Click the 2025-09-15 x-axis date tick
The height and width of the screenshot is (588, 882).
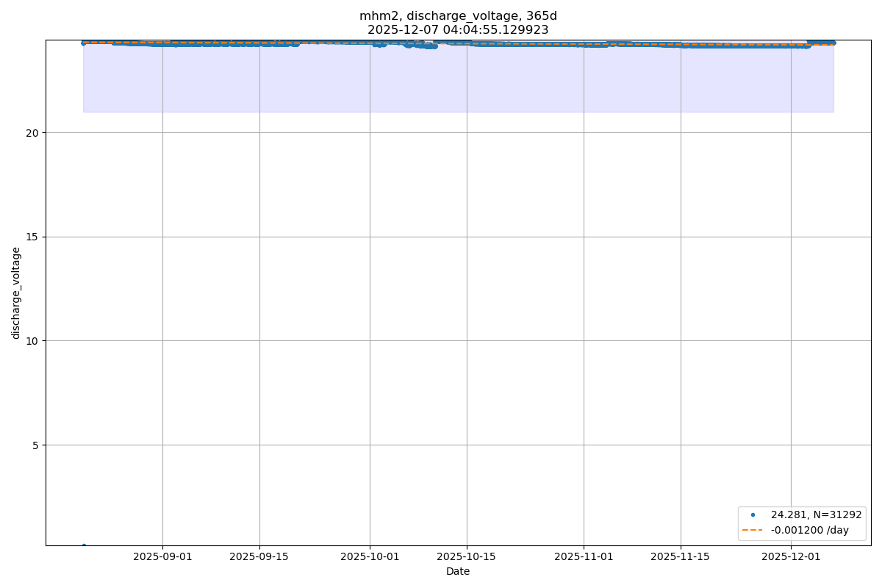pyautogui.click(x=259, y=556)
